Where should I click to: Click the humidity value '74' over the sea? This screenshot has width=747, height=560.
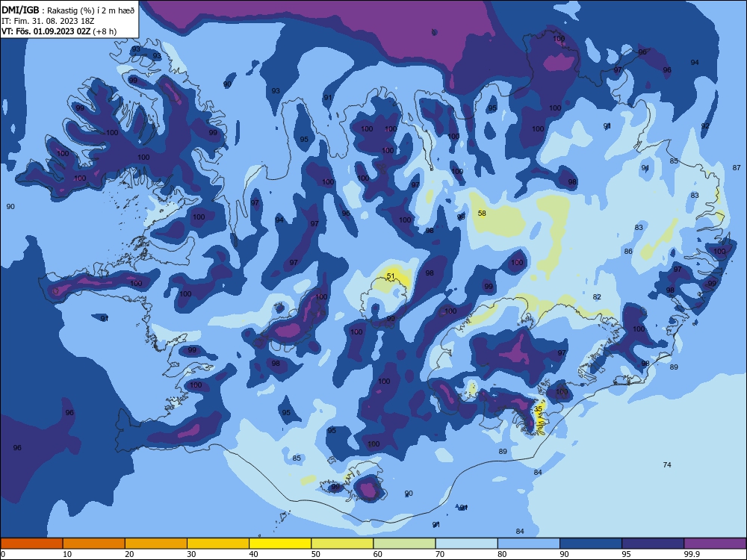tap(667, 464)
